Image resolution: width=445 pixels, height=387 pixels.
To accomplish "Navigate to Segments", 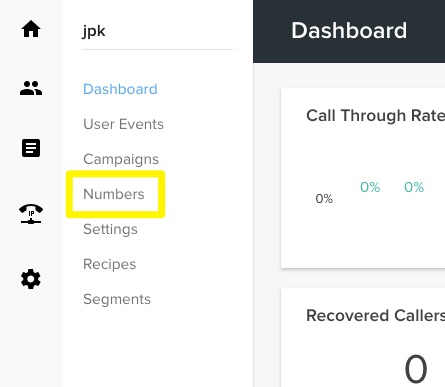I will tap(117, 299).
